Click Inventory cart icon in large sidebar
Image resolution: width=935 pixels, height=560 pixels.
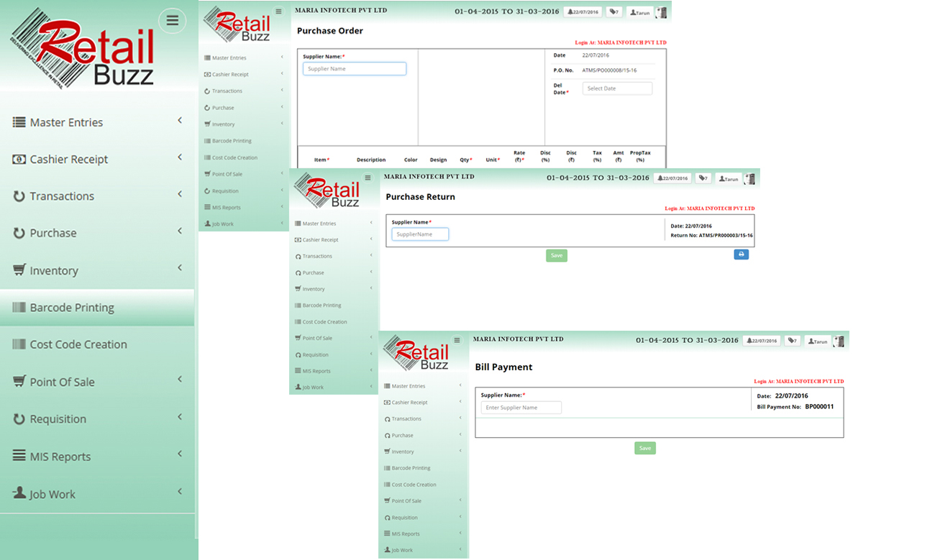tap(19, 270)
